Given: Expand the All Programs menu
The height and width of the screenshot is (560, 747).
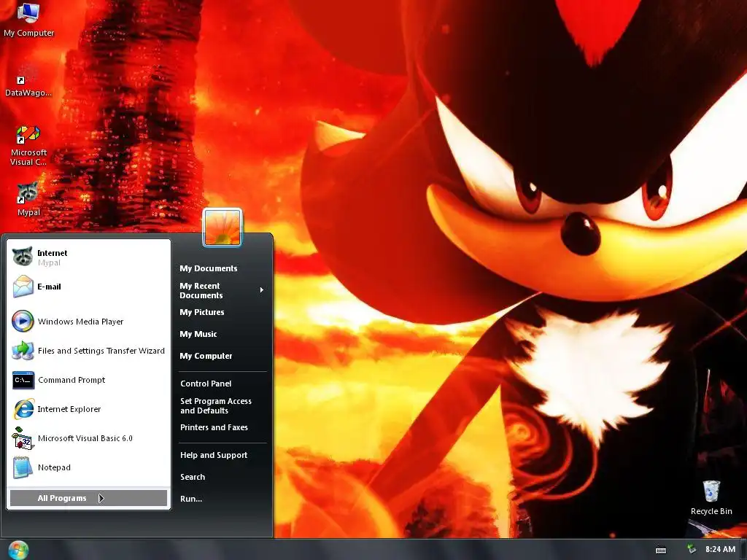Looking at the screenshot, I should 88,498.
